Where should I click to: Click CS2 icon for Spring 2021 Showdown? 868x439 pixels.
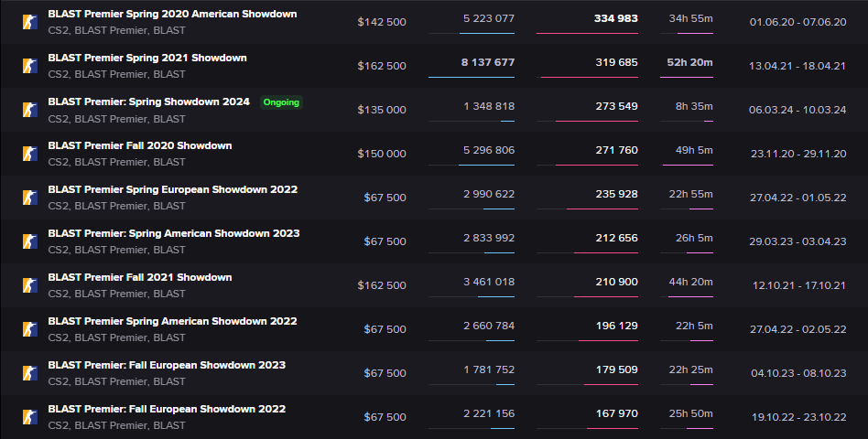30,66
